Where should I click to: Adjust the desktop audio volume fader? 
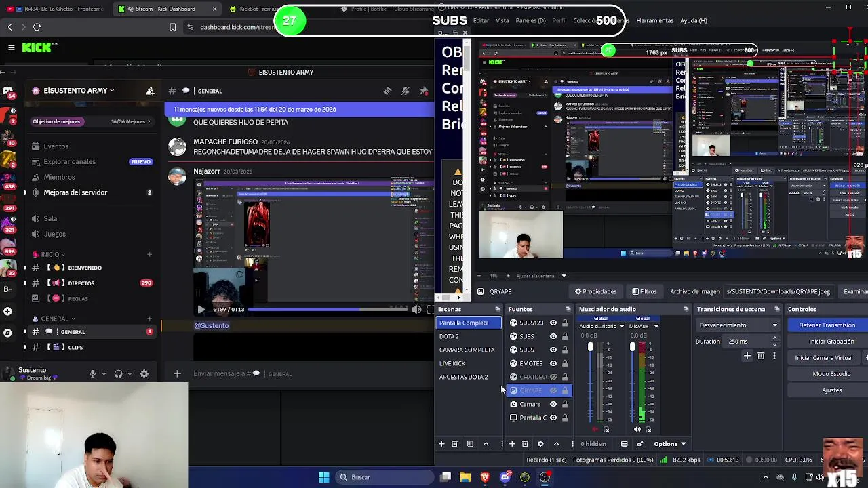point(590,347)
